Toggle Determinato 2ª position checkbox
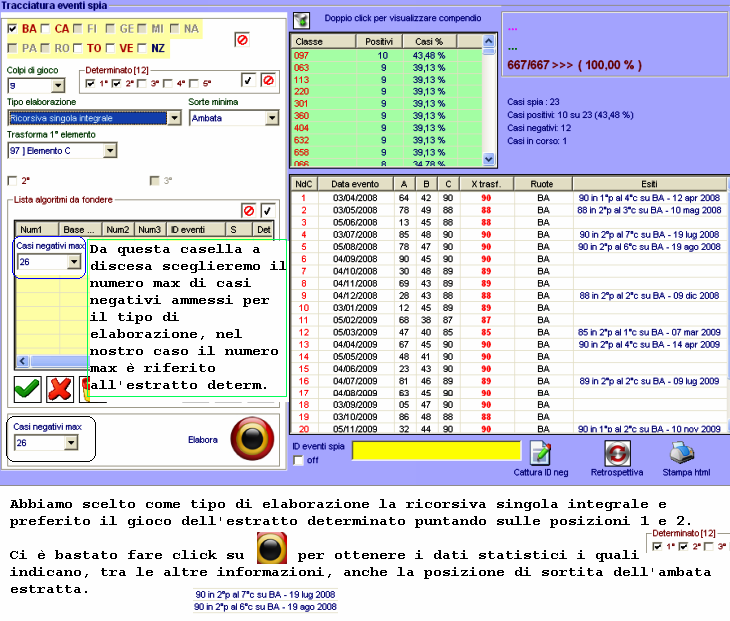 [x=117, y=83]
